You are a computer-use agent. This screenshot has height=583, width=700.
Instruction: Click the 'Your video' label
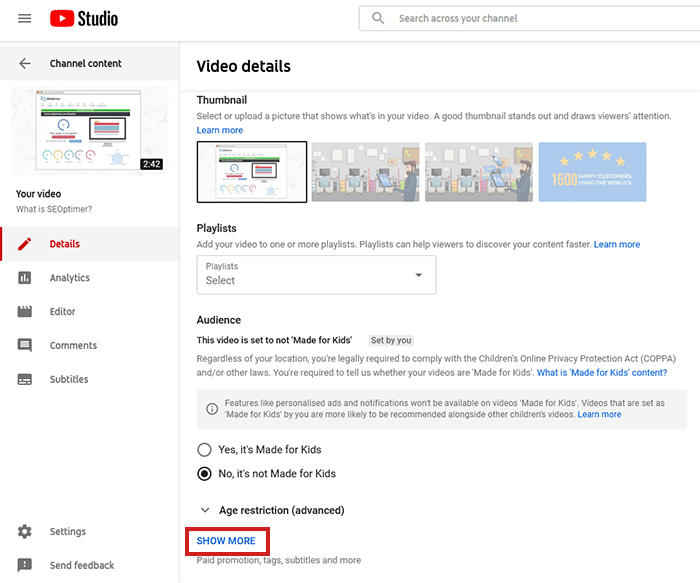38,194
